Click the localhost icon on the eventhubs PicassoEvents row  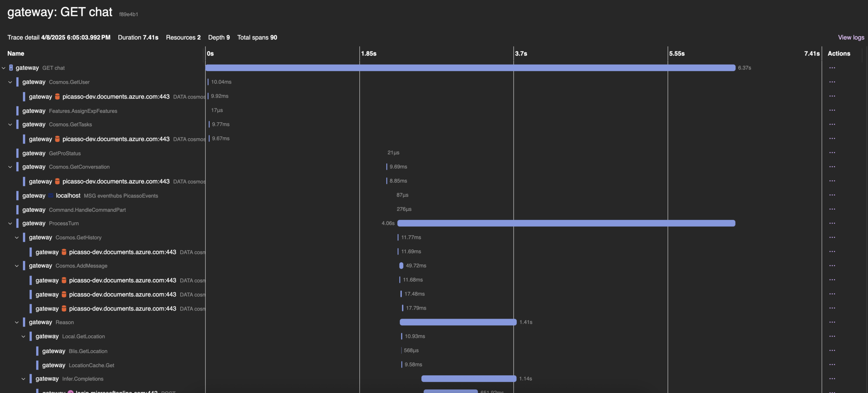50,195
